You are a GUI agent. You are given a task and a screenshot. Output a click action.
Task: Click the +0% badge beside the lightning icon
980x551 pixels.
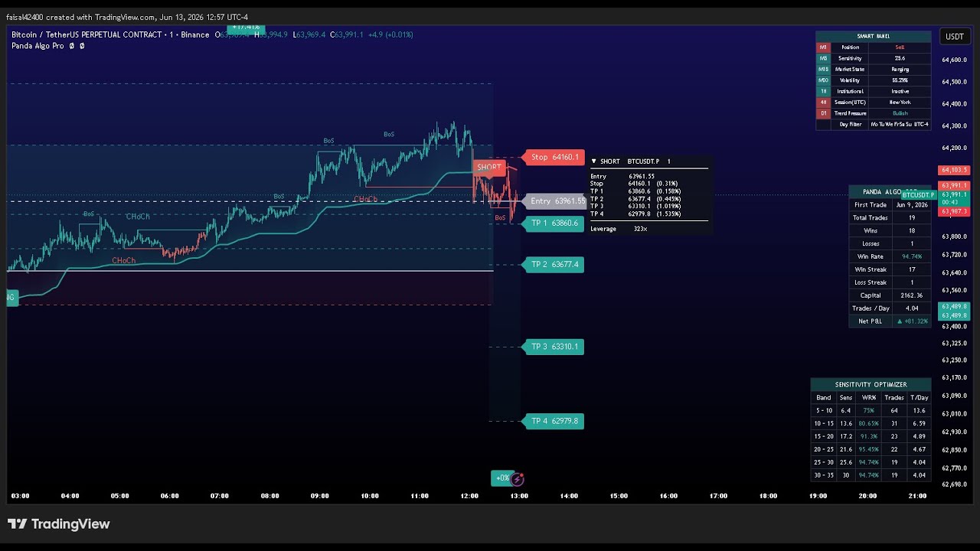(501, 478)
